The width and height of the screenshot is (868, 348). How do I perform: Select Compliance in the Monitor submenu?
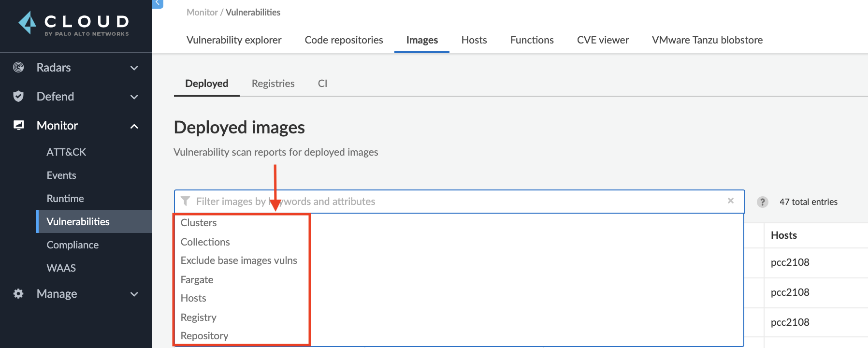[x=72, y=245]
